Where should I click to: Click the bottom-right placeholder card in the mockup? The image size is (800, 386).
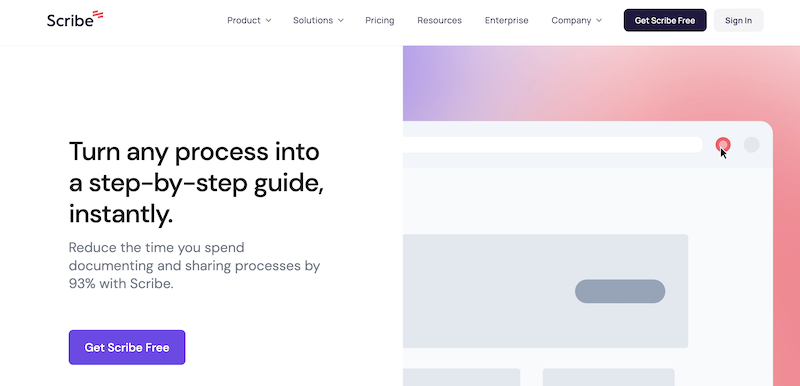click(x=609, y=377)
